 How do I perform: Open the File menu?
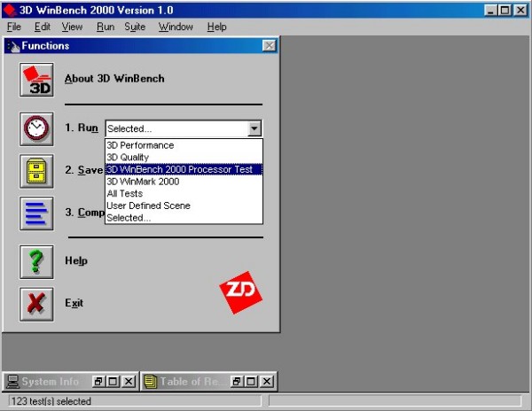coord(14,27)
